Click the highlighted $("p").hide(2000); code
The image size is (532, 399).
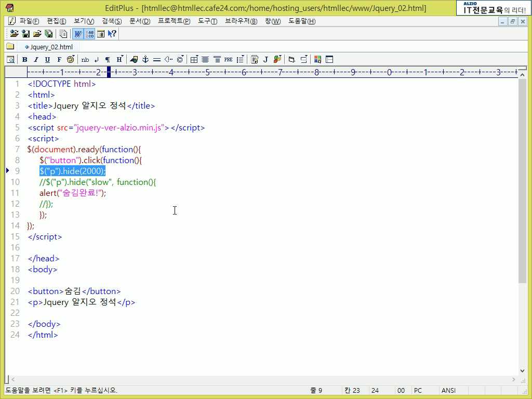tap(72, 171)
